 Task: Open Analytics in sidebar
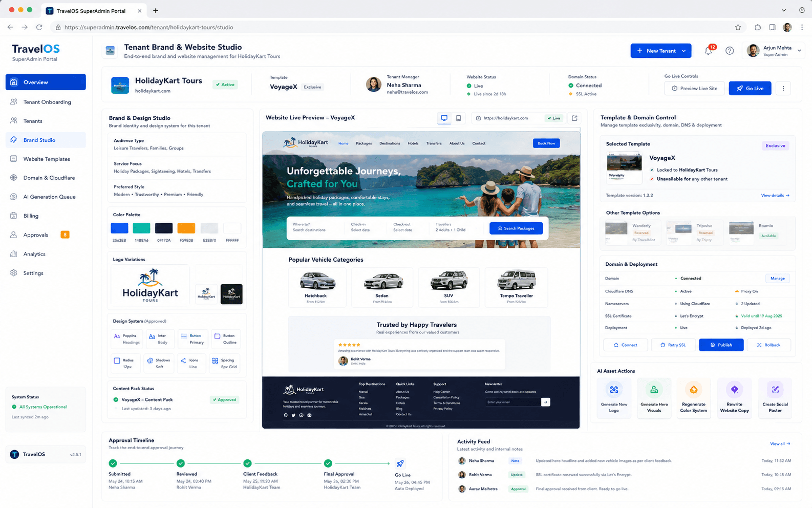tap(46, 254)
